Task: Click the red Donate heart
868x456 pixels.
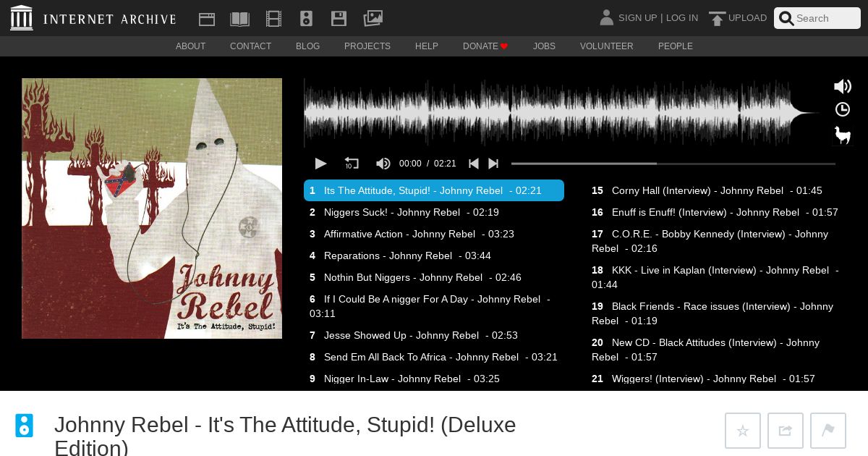Action: (504, 46)
